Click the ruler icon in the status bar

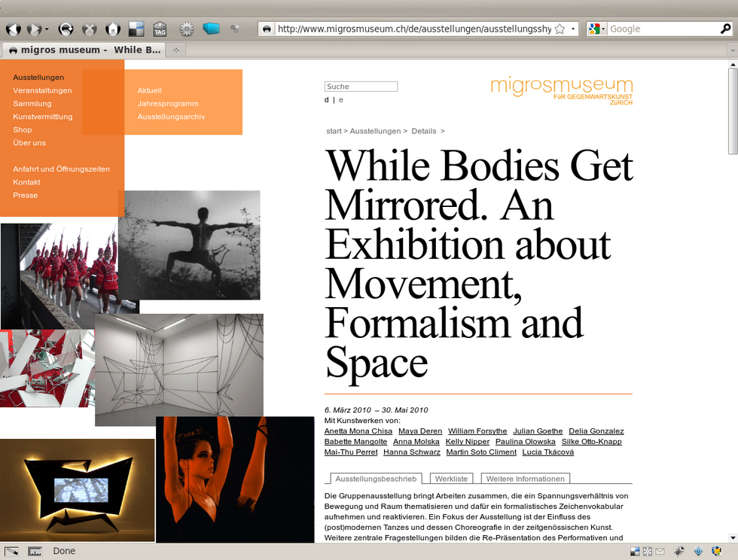[x=35, y=551]
